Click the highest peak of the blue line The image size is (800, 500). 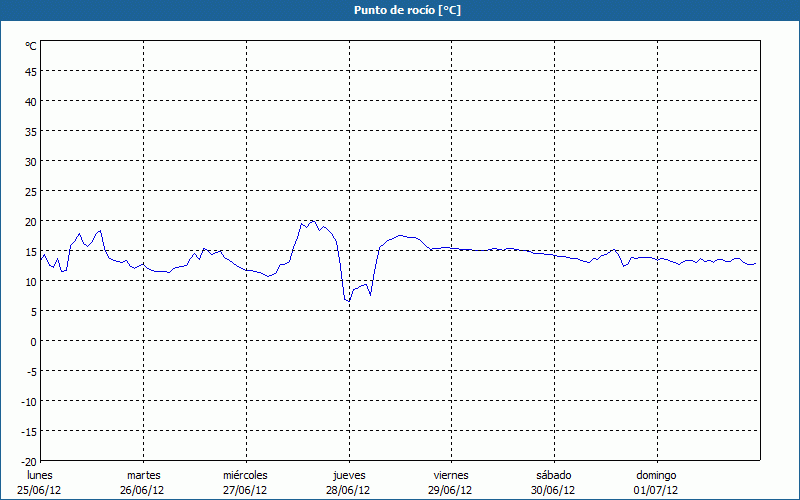[x=312, y=221]
